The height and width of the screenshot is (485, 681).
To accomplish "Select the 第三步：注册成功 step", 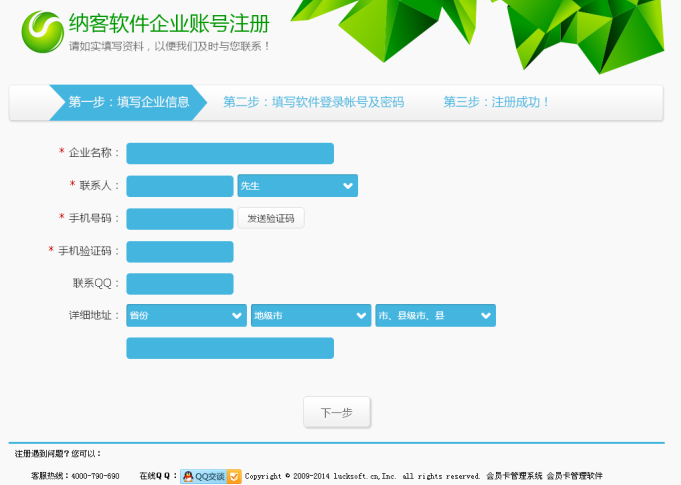I will pos(496,102).
